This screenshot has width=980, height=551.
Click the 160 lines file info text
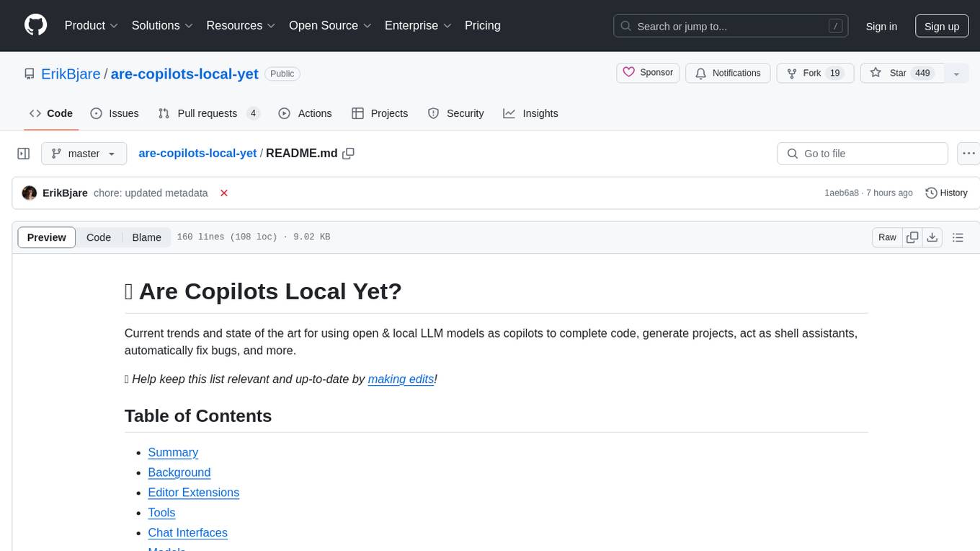click(x=254, y=237)
